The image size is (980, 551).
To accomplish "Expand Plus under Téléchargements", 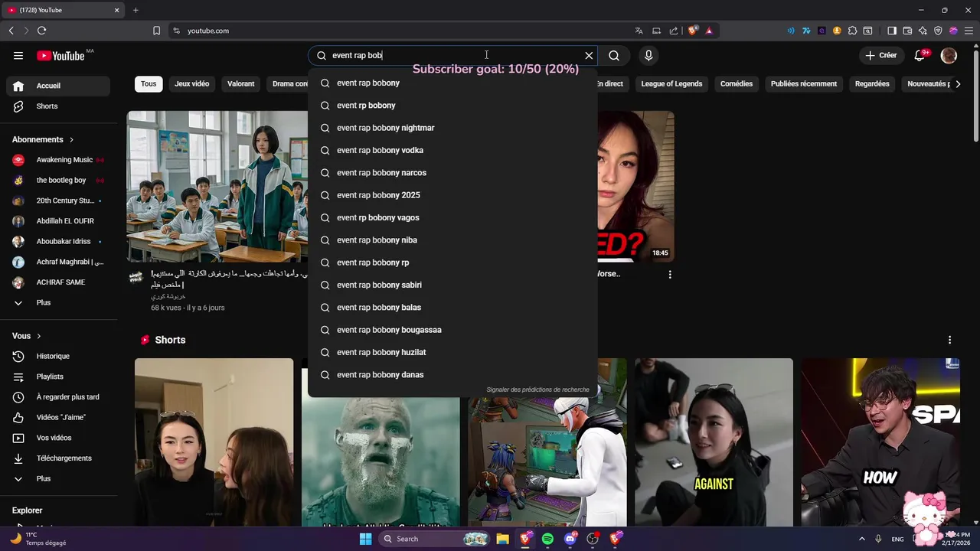I will tap(58, 478).
